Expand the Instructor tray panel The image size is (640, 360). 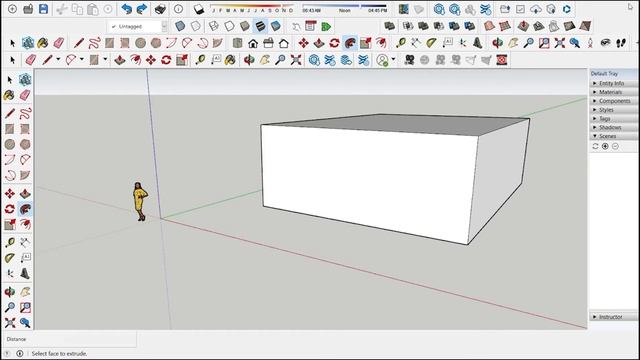614,317
